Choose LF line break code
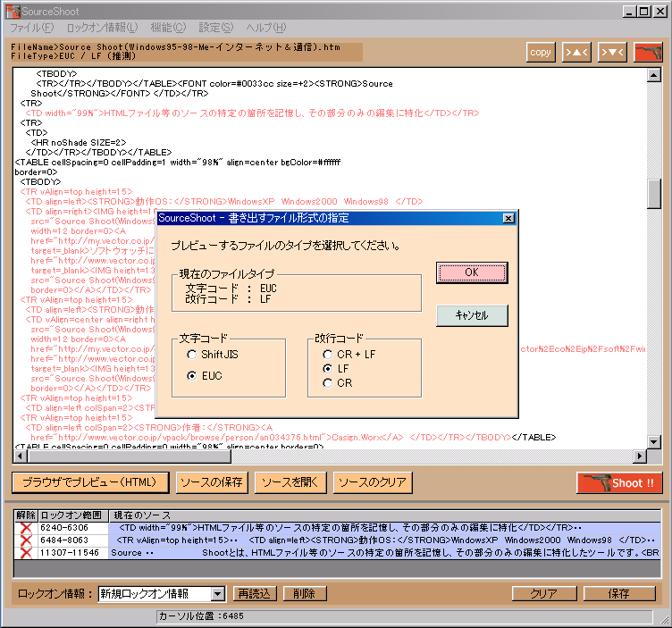This screenshot has width=672, height=628. tap(336, 368)
